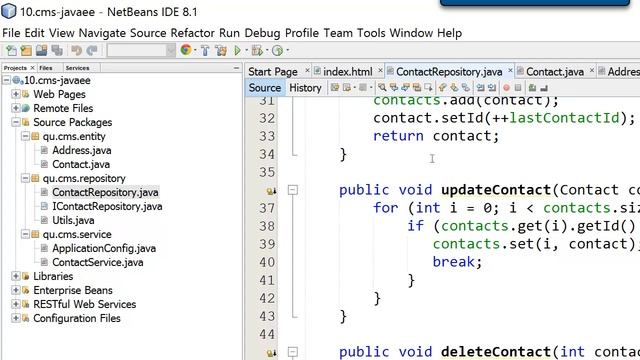Screen dimensions: 640x360
Task: Toggle Rectangular Selection mode icon
Action: click(x=428, y=87)
